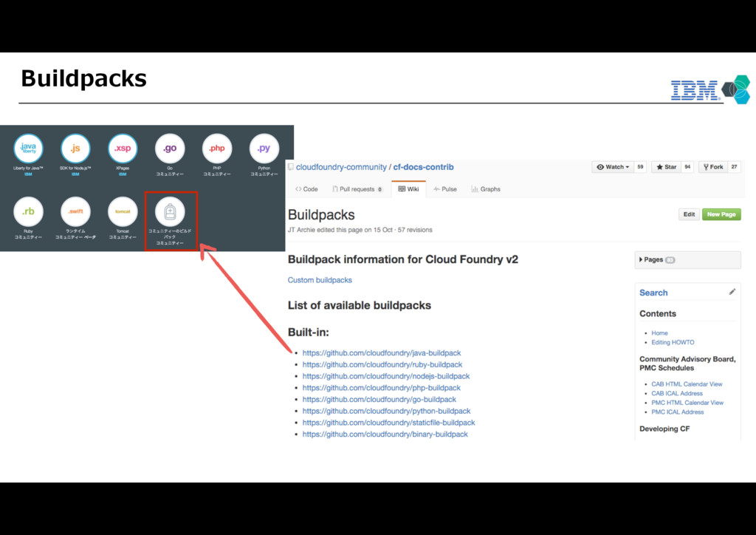Select the Go community buildpack icon
756x535 pixels.
(170, 148)
